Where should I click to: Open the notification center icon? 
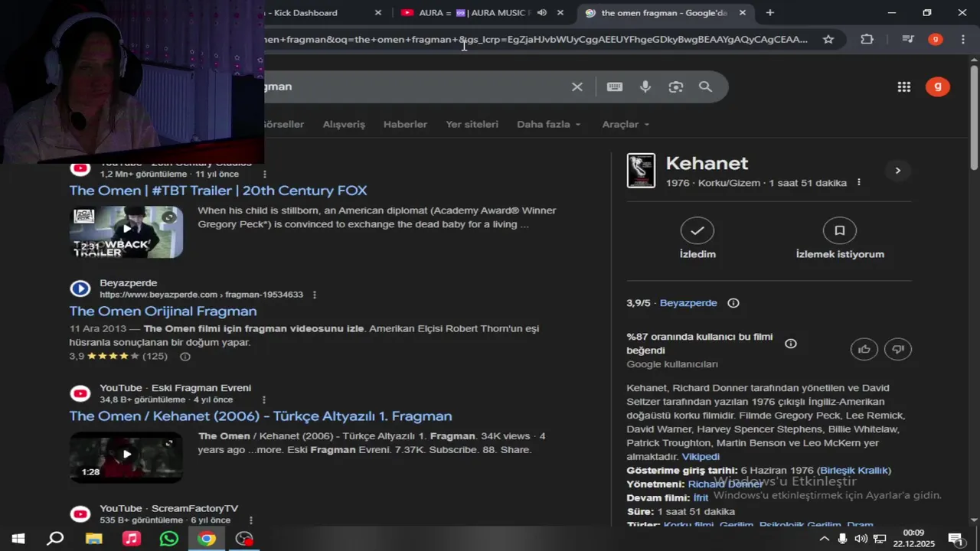click(955, 539)
